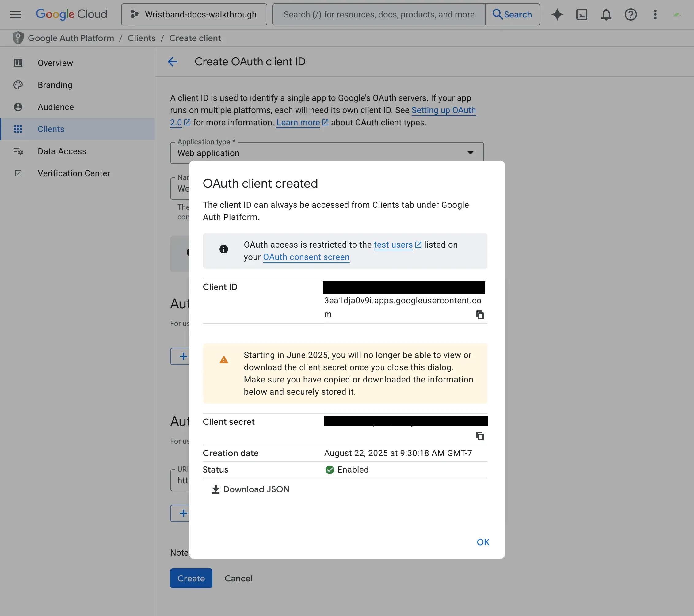Viewport: 694px width, 616px height.
Task: Click the Create client breadcrumb text
Action: (195, 38)
